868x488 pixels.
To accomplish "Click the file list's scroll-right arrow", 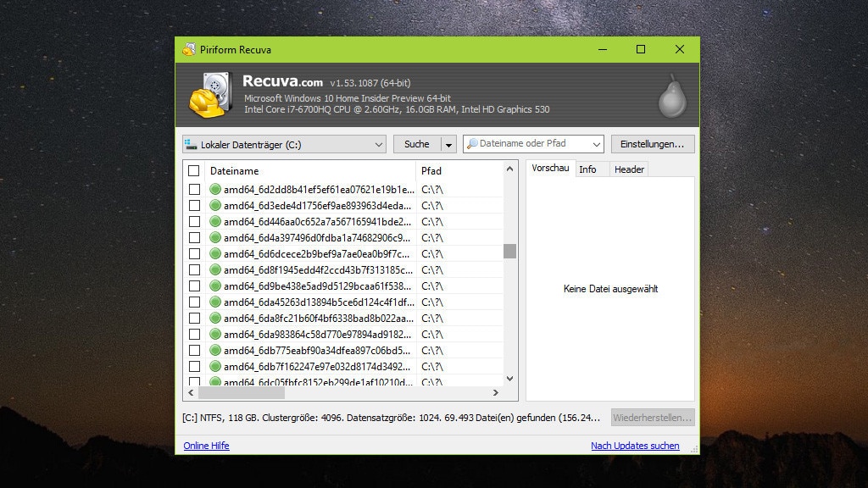I will coord(496,393).
